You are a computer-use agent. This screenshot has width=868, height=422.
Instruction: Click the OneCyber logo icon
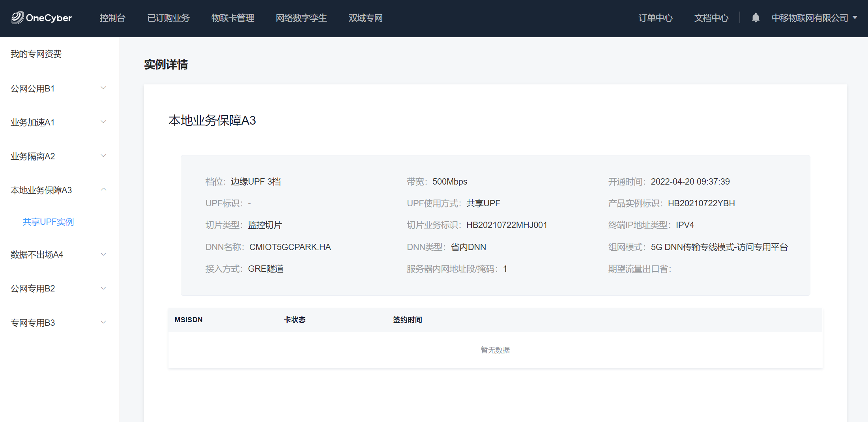(x=17, y=18)
